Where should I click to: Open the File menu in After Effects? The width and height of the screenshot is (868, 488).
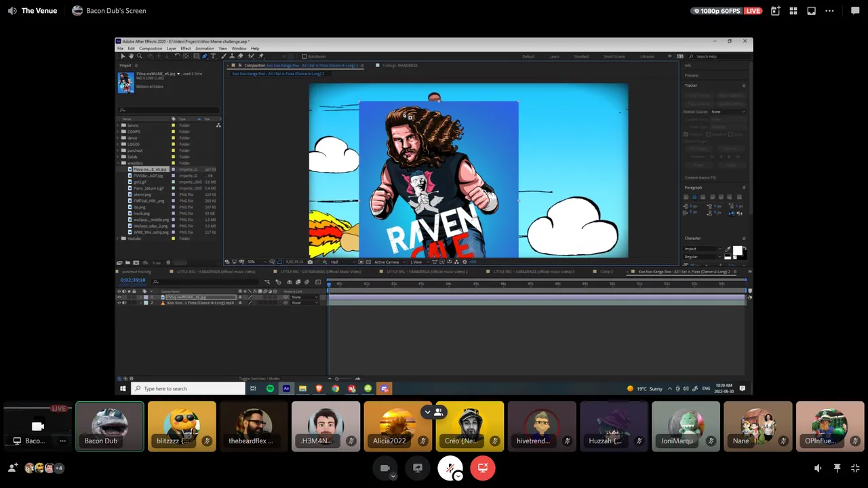pyautogui.click(x=121, y=49)
